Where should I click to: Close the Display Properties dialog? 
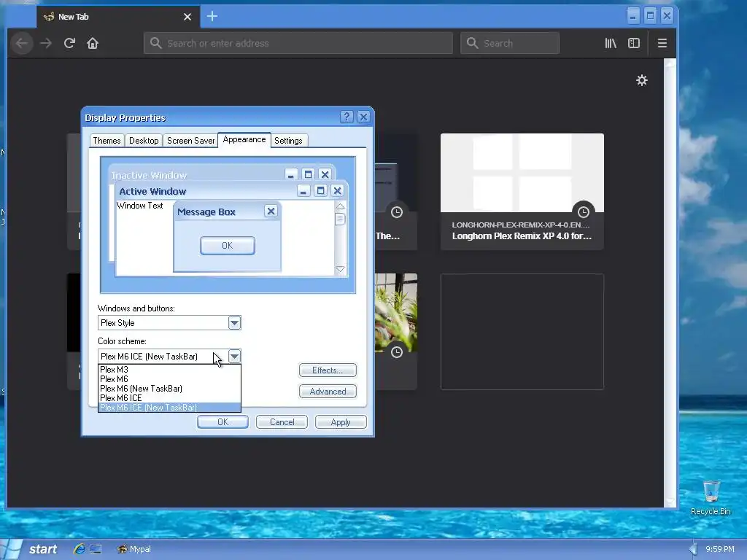[363, 117]
